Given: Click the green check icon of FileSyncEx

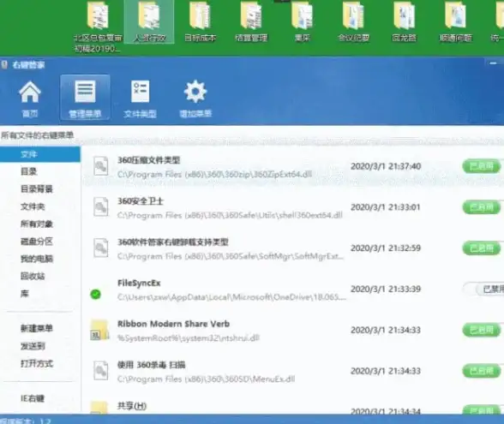Looking at the screenshot, I should pyautogui.click(x=95, y=294).
